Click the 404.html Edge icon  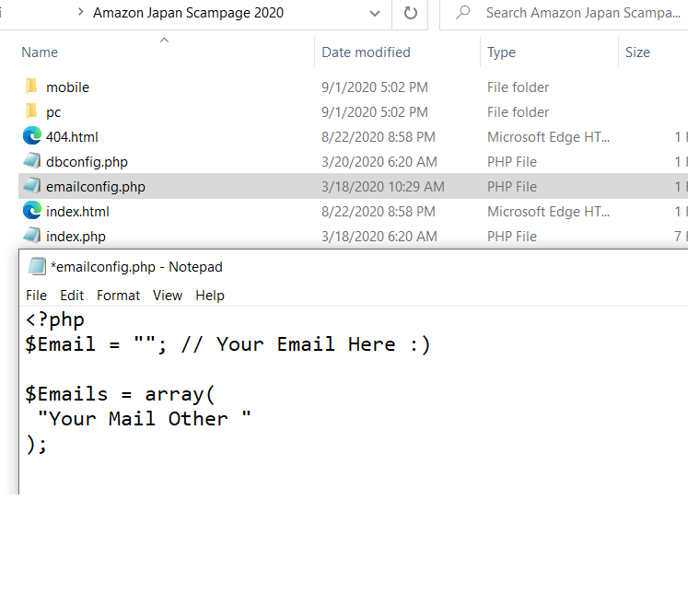tap(32, 136)
